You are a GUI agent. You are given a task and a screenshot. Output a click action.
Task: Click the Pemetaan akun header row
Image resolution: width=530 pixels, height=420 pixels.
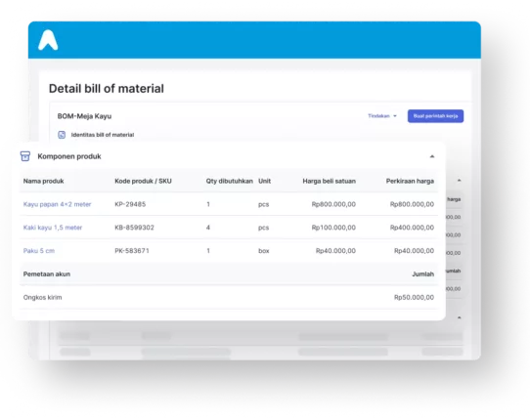pyautogui.click(x=229, y=274)
